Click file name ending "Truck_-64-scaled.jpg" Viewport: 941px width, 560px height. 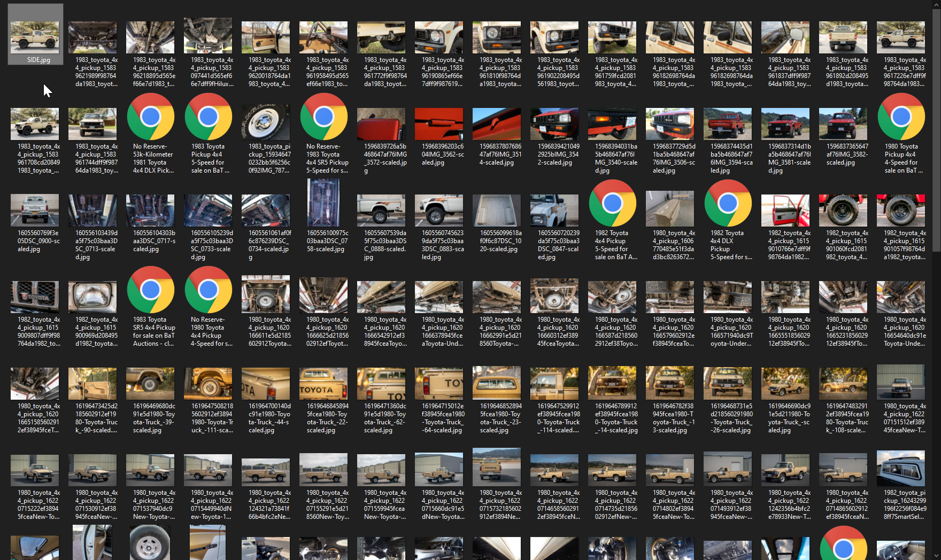[443, 418]
